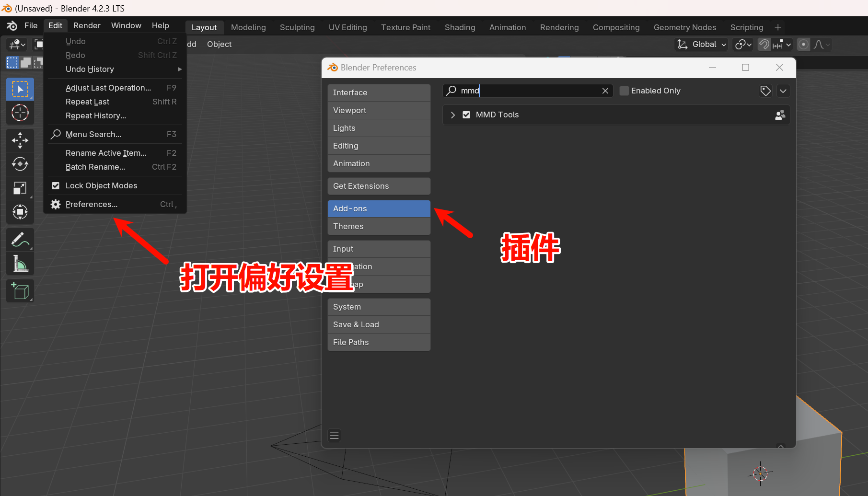Click the extend-selection mode icon

25,62
